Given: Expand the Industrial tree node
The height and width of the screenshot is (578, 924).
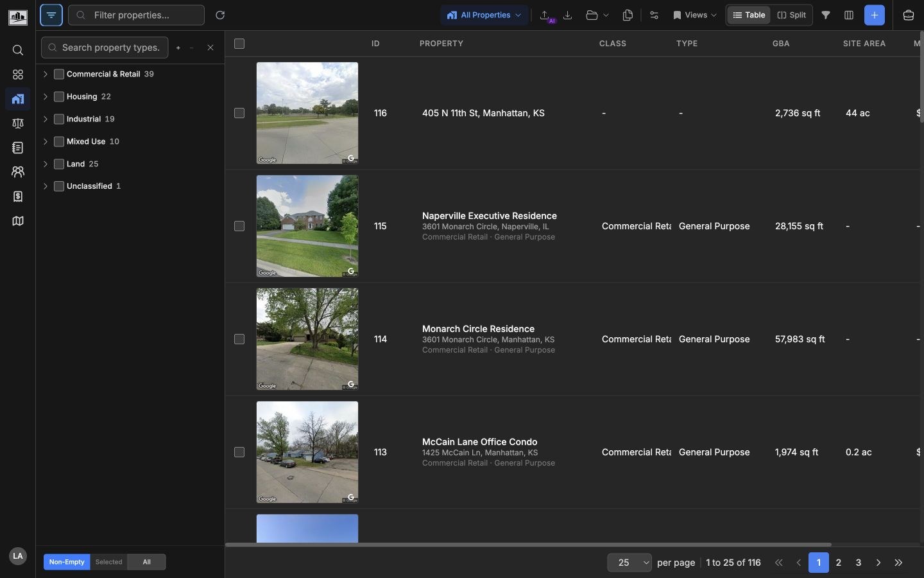Looking at the screenshot, I should (45, 119).
